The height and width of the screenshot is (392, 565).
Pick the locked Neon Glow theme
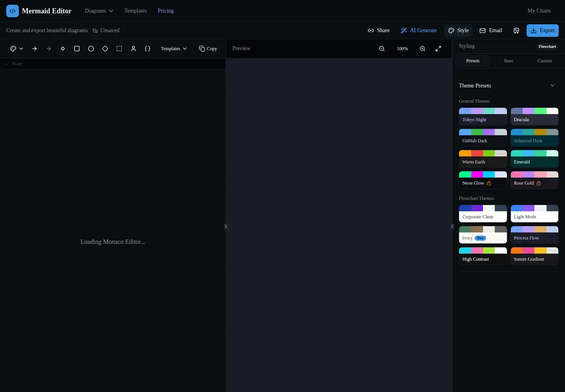483,180
